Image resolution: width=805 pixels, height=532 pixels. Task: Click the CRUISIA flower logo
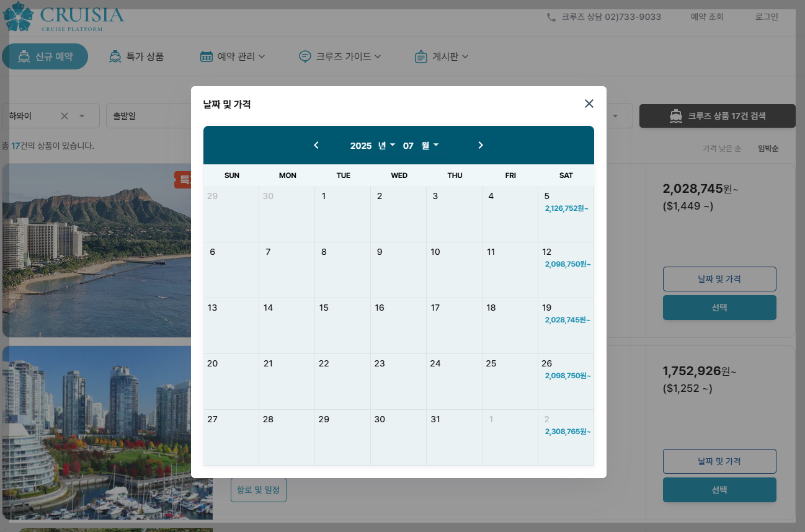(18, 16)
